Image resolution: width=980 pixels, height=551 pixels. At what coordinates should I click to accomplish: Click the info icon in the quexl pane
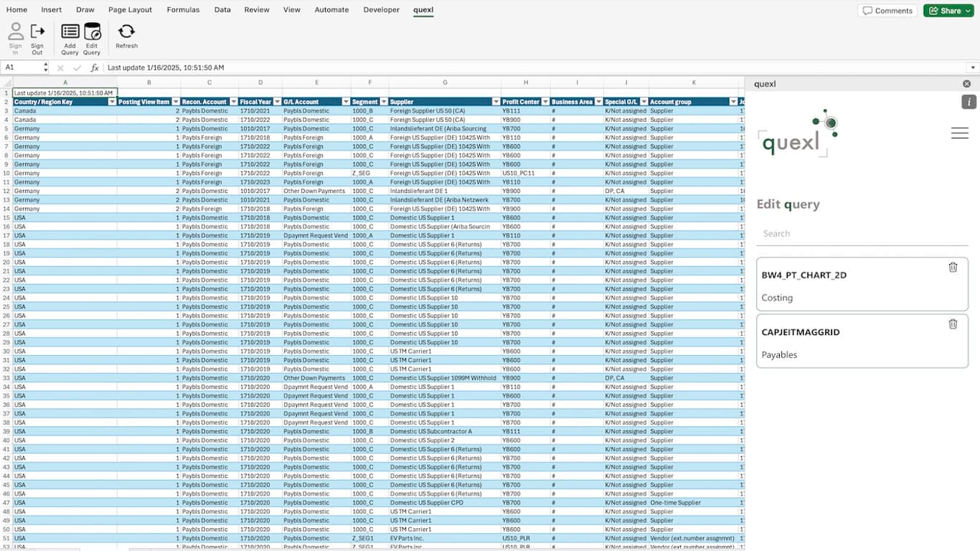pyautogui.click(x=969, y=102)
